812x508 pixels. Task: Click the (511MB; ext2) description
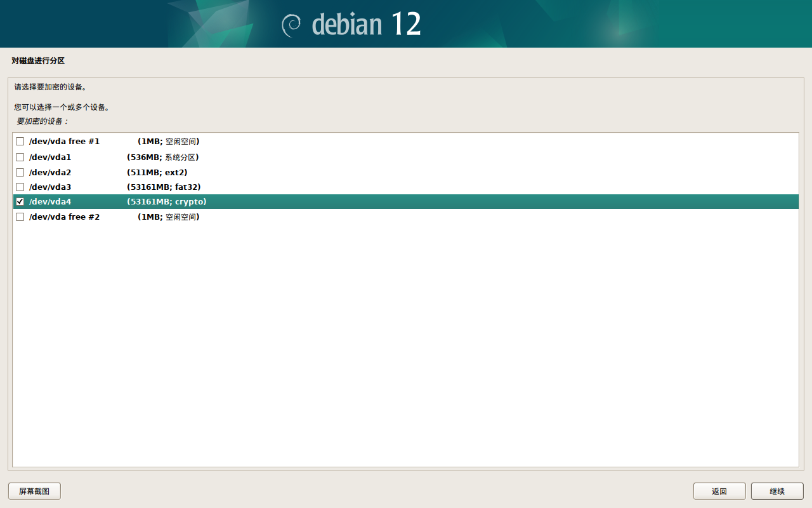coord(157,173)
